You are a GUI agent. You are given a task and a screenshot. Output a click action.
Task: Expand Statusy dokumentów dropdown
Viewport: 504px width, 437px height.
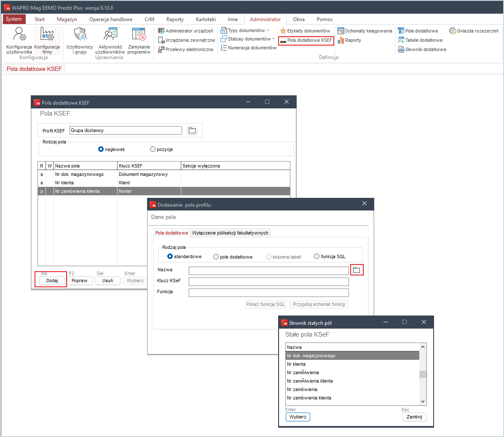(x=273, y=39)
